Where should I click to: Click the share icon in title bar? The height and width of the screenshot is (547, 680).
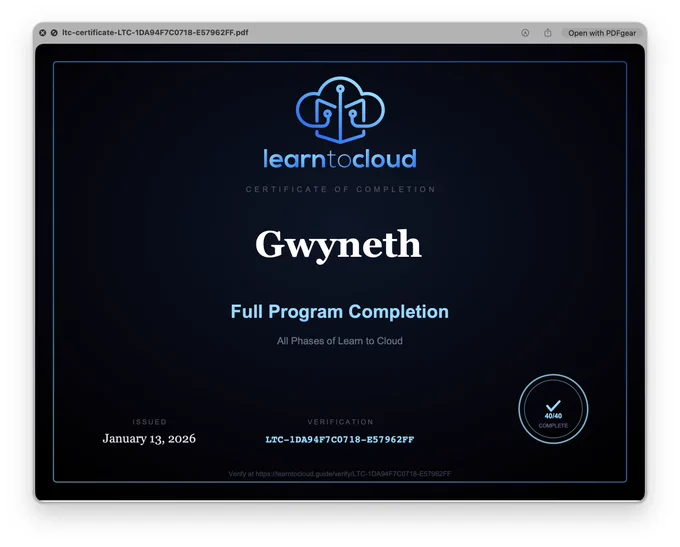548,33
